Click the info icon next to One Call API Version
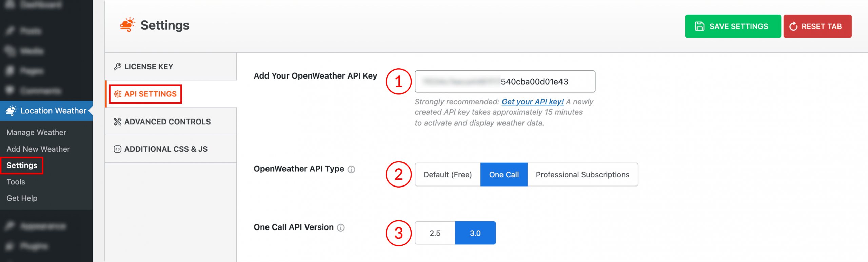The height and width of the screenshot is (262, 868). (x=341, y=227)
